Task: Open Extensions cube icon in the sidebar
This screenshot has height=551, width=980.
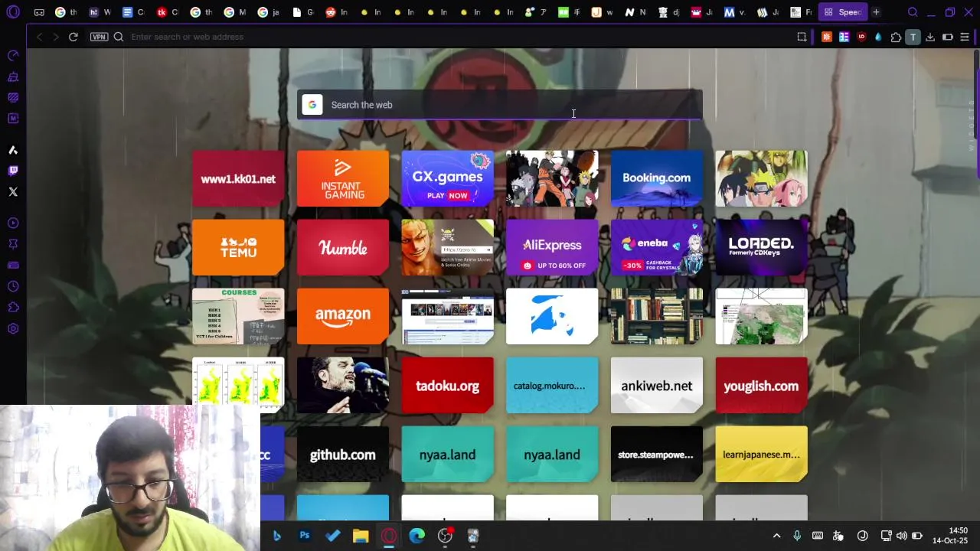Action: point(13,307)
